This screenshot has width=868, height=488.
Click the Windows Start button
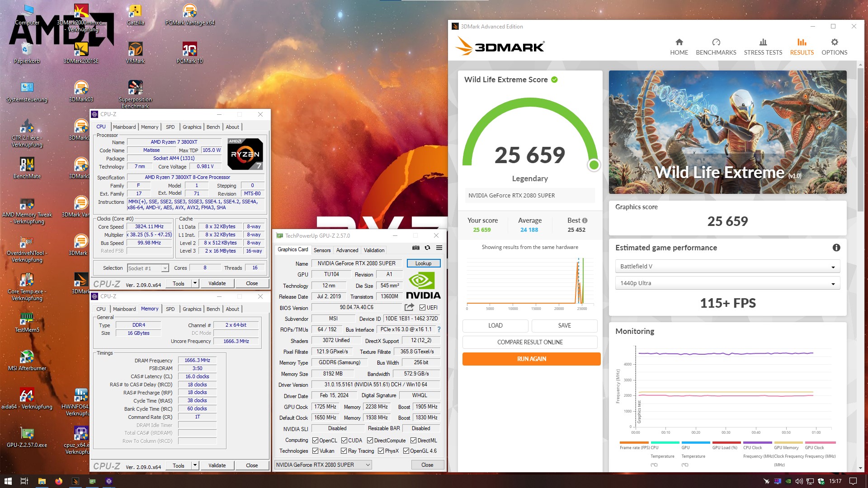[8, 481]
